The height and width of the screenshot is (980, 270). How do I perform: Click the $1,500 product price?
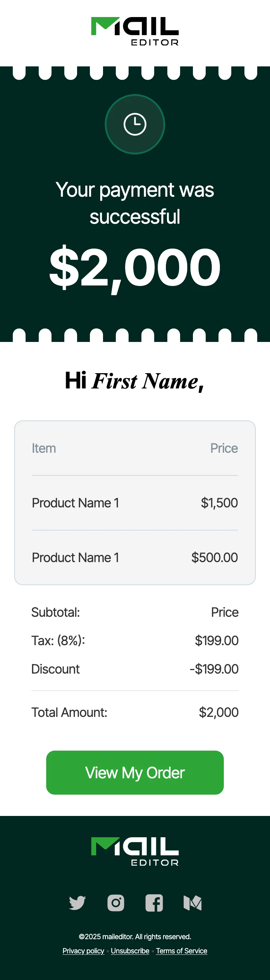coord(219,503)
